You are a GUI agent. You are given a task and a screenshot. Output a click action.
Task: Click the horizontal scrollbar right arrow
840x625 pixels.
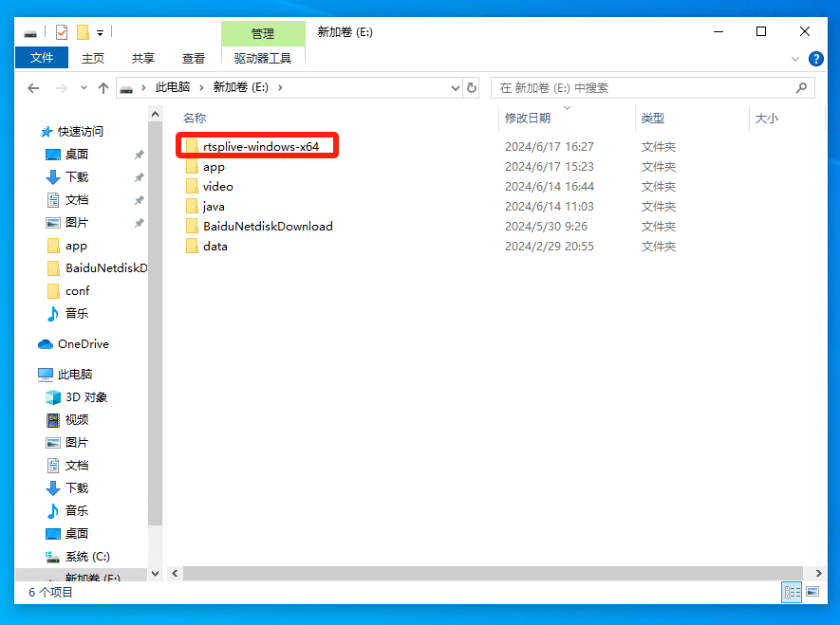click(x=818, y=573)
